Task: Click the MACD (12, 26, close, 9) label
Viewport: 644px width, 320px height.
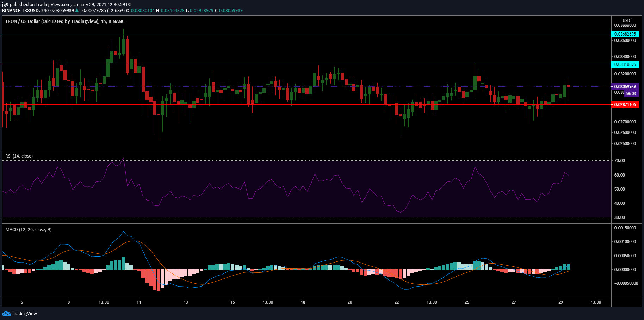Action: (28, 230)
